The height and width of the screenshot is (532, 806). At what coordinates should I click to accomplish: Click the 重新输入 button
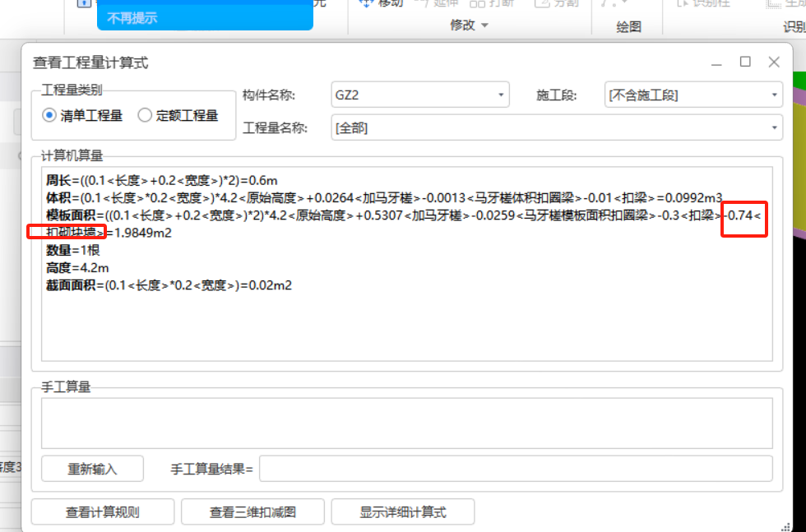pos(92,468)
